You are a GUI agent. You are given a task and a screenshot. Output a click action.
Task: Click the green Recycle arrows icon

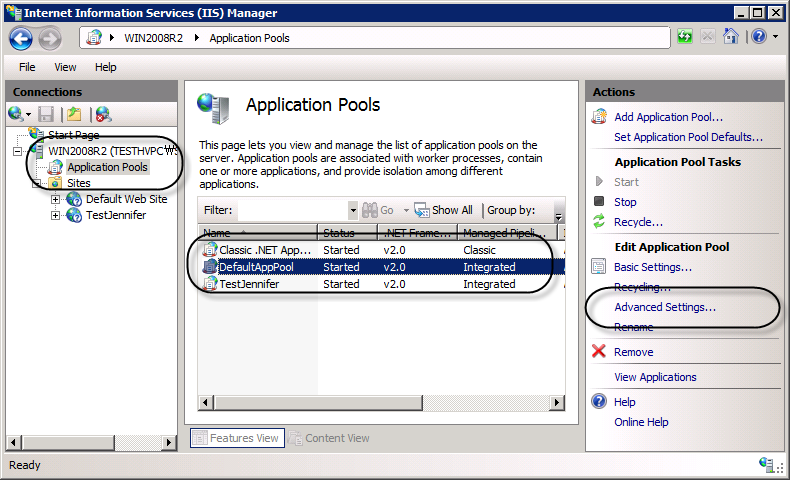coord(599,221)
